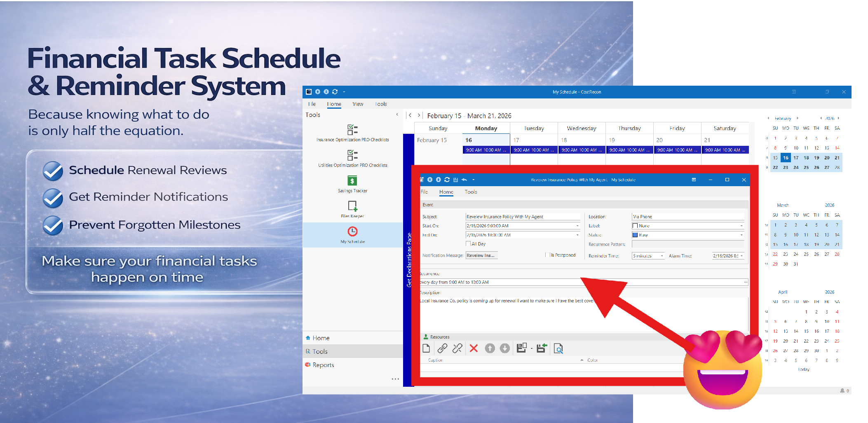This screenshot has height=423, width=868.
Task: Open the Reminder Time dropdown
Action: [x=662, y=256]
